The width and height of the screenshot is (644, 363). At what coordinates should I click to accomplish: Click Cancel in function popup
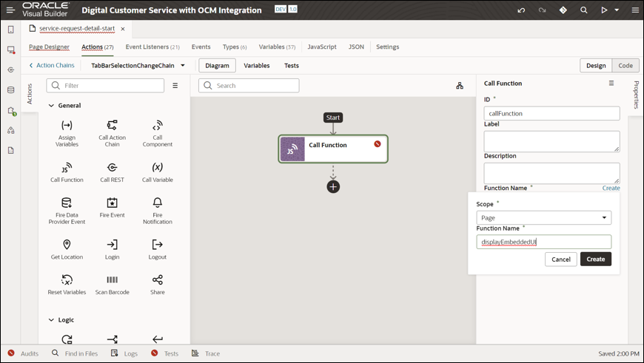(560, 259)
